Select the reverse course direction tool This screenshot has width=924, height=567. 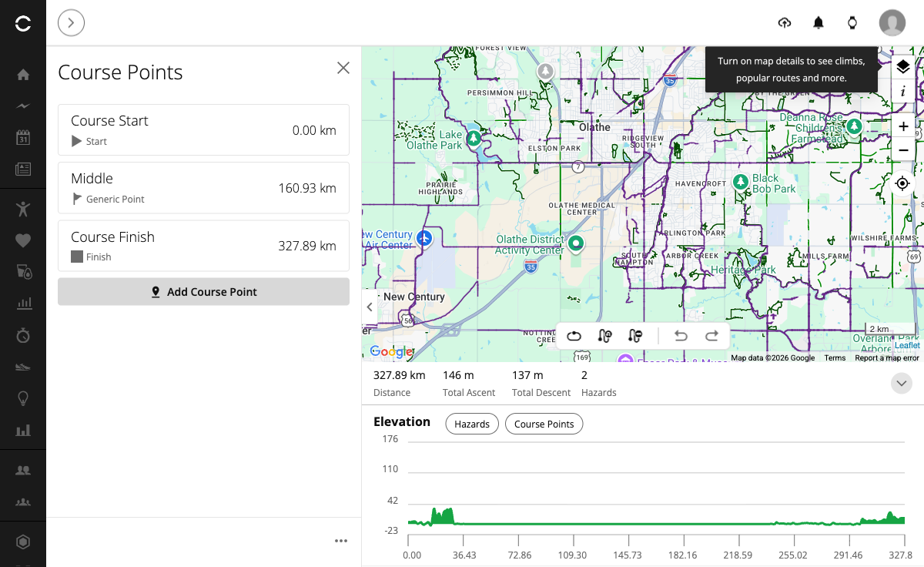[x=634, y=336]
